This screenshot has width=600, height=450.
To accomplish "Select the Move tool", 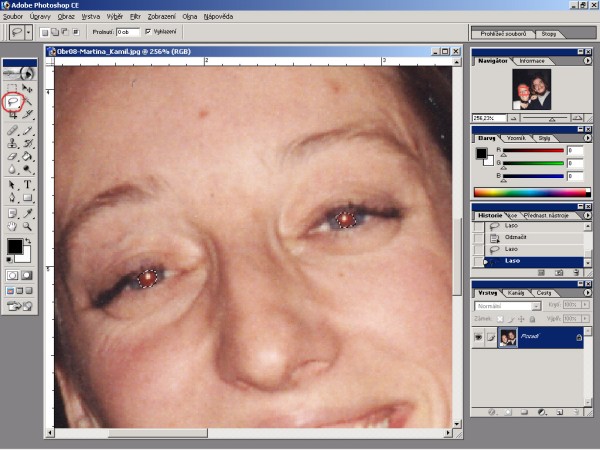I will point(28,87).
